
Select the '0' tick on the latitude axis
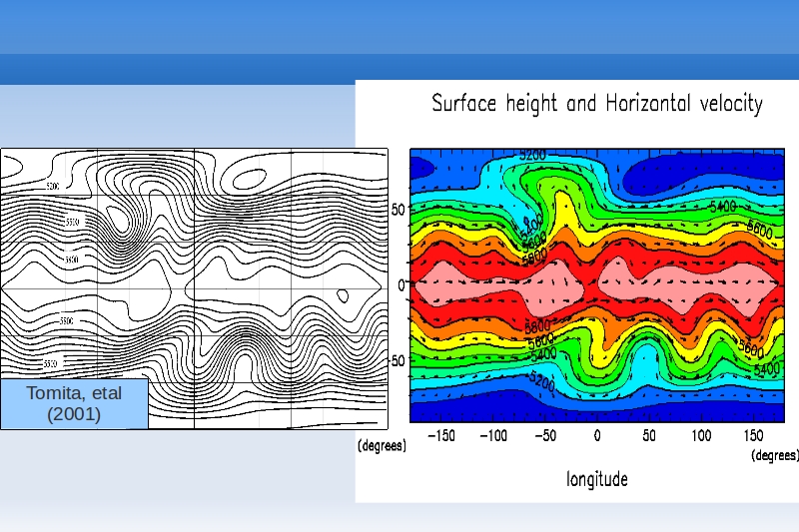(401, 285)
